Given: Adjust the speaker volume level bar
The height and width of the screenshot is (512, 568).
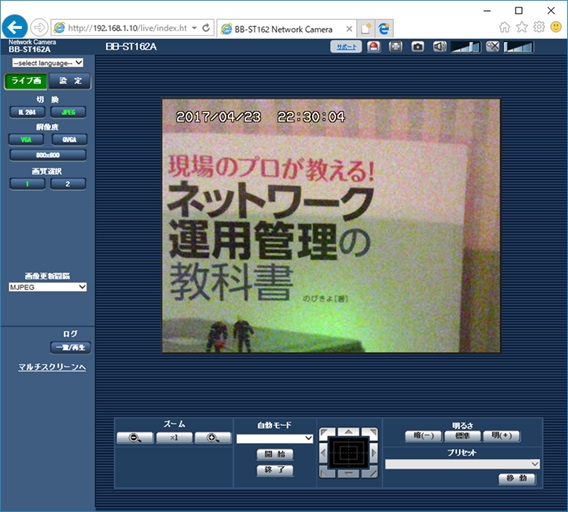Looking at the screenshot, I should [465, 47].
